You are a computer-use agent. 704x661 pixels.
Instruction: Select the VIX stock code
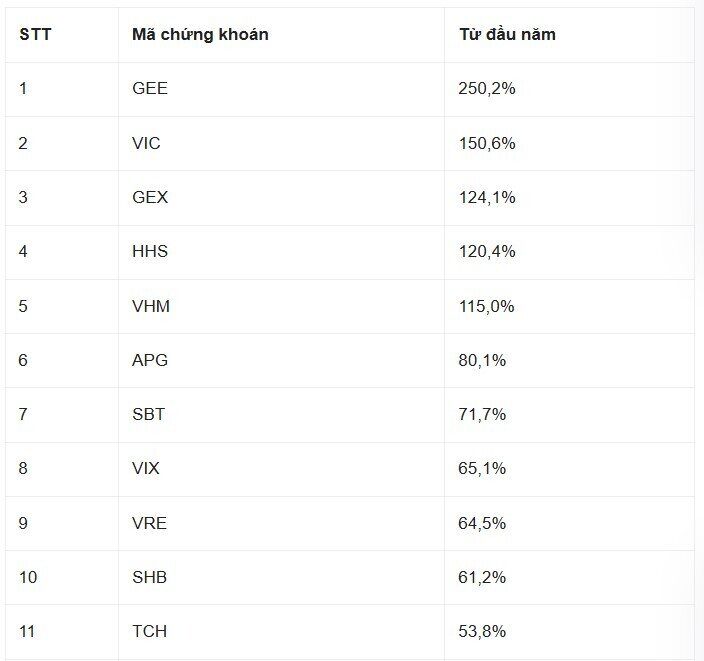click(146, 469)
